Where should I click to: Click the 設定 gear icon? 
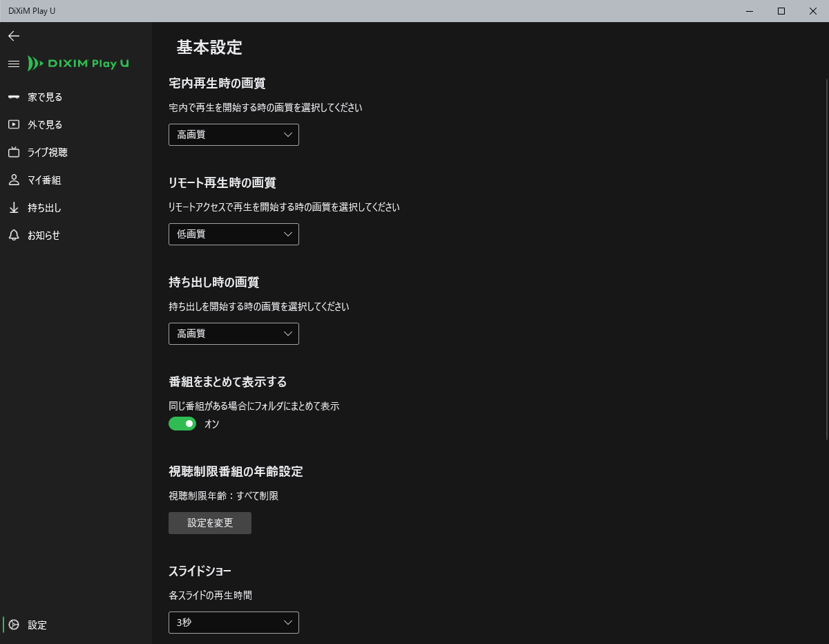[x=14, y=625]
